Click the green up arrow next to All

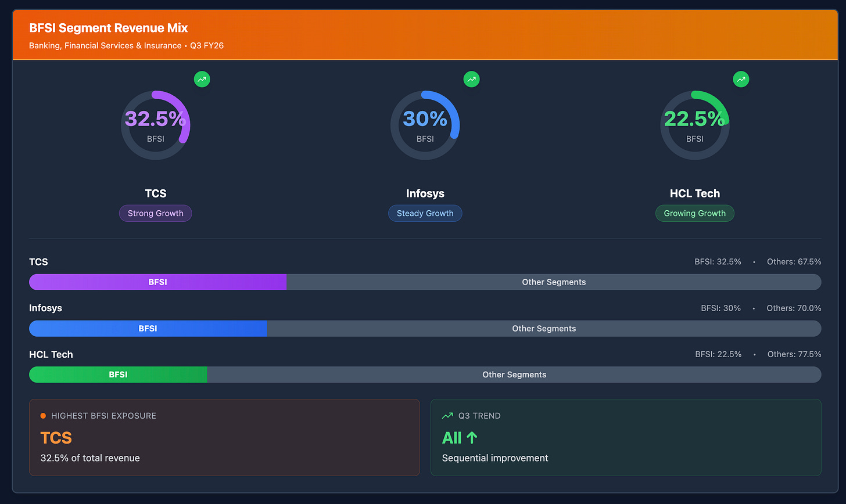pos(472,437)
